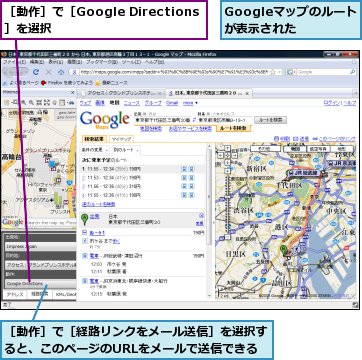The image size is (362, 360).
Task: Open the ログイン link
Action: 332,103
